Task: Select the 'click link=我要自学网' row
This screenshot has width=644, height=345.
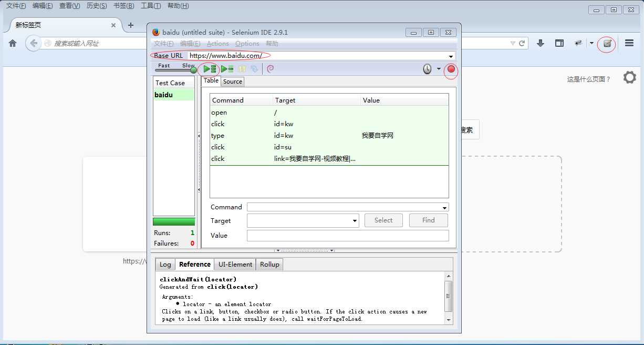Action: tap(329, 159)
